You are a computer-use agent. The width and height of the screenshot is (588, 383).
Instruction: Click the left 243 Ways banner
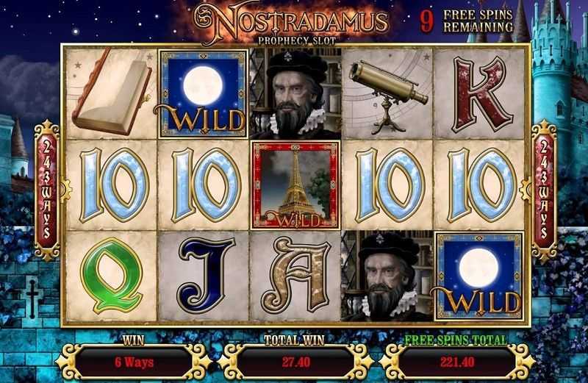47,190
